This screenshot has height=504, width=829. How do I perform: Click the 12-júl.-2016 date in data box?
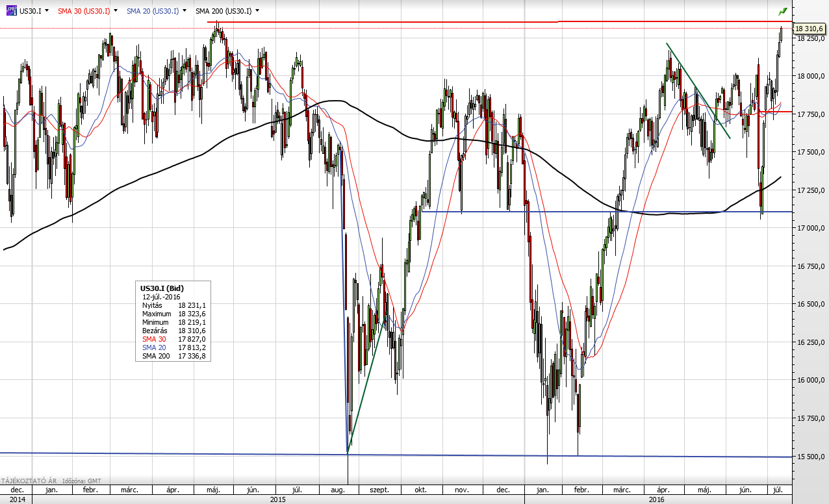coord(161,297)
